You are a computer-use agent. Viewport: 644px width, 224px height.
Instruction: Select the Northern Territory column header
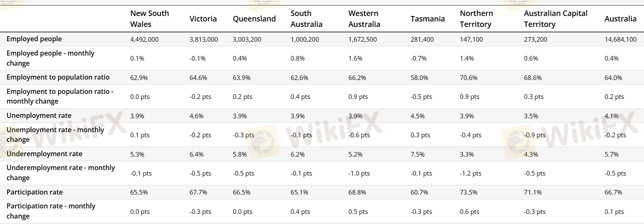476,19
